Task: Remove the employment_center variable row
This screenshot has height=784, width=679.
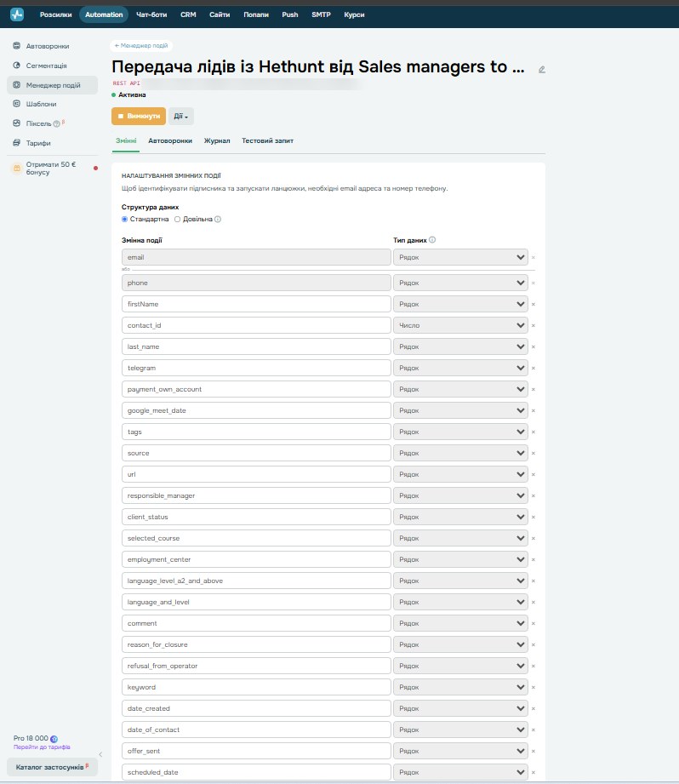Action: click(533, 559)
